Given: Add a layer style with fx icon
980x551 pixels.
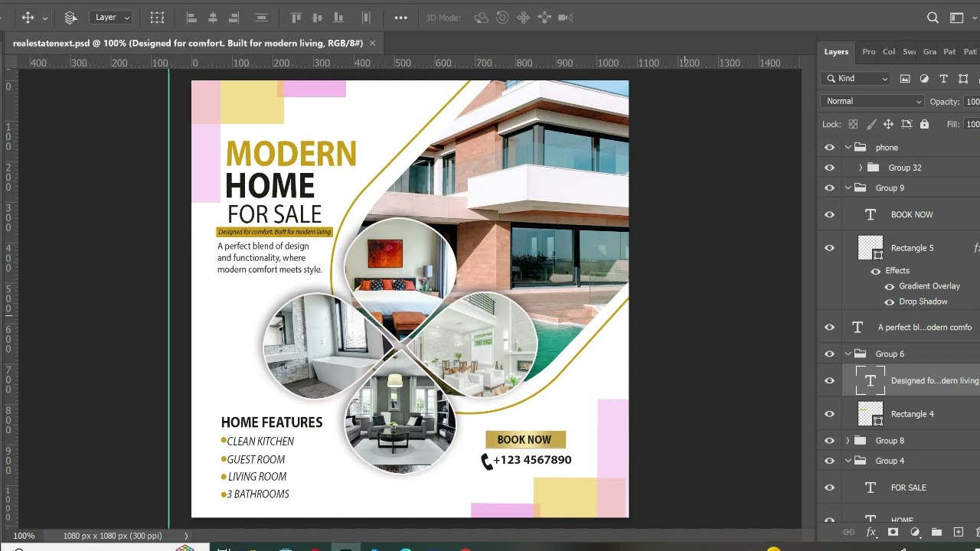Looking at the screenshot, I should (871, 532).
